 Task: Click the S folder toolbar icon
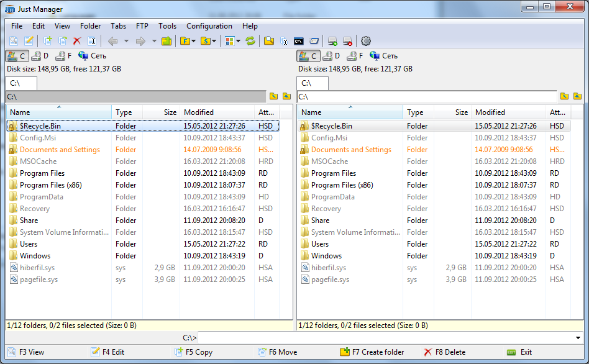(x=206, y=40)
